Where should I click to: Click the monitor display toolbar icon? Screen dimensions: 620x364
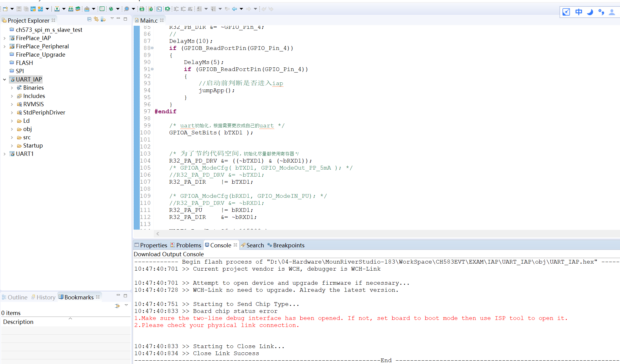tap(102, 9)
